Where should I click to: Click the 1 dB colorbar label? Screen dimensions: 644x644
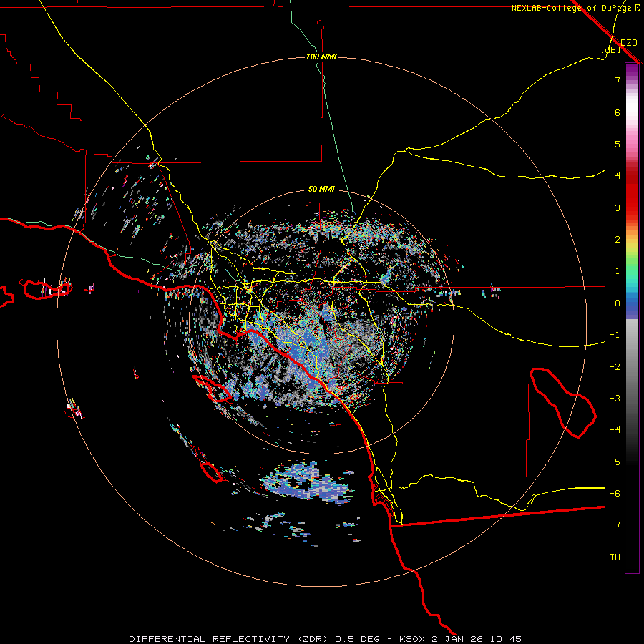pyautogui.click(x=618, y=271)
